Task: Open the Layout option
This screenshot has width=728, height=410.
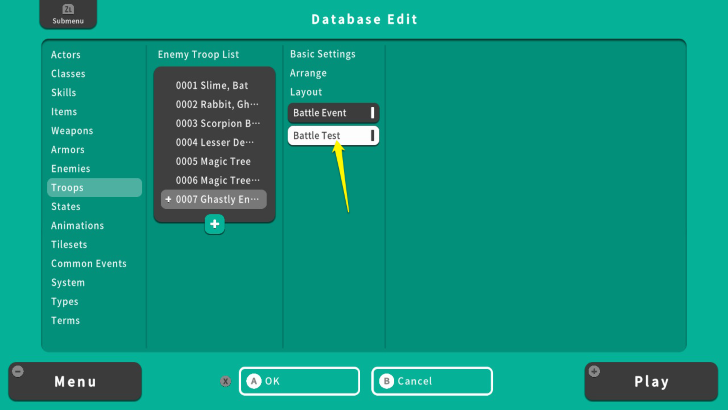Action: click(x=306, y=92)
